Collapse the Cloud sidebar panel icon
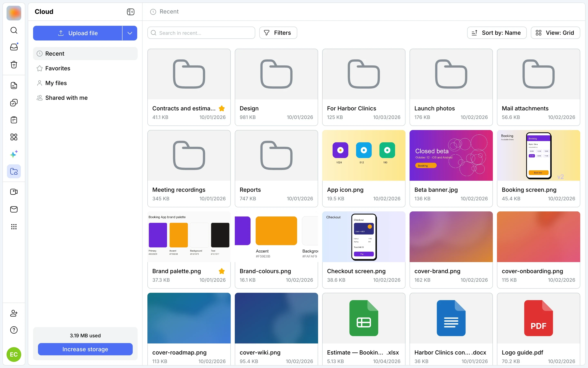This screenshot has width=588, height=368. 130,12
